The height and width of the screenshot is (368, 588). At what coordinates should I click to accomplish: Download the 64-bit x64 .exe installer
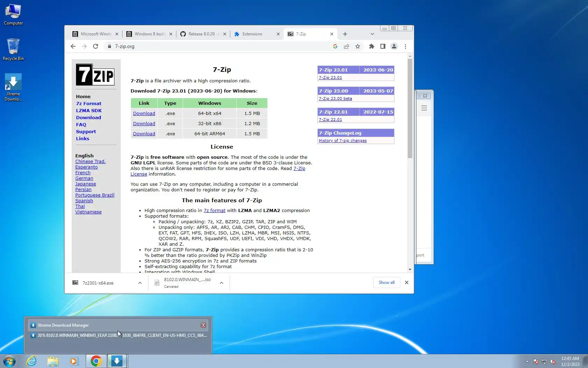tap(144, 114)
